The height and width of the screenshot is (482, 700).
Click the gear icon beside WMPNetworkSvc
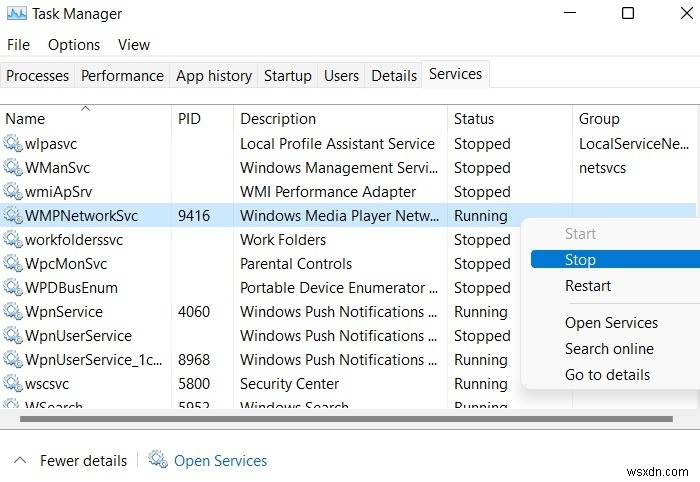(x=12, y=216)
